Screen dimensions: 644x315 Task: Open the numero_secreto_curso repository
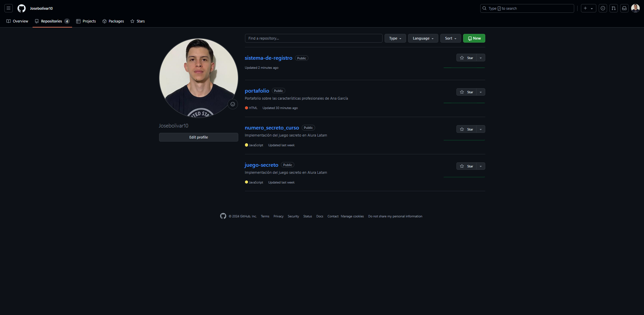pos(272,128)
